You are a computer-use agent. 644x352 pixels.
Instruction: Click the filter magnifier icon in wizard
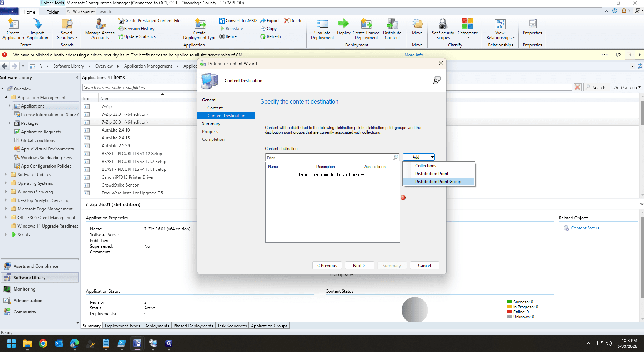[396, 157]
